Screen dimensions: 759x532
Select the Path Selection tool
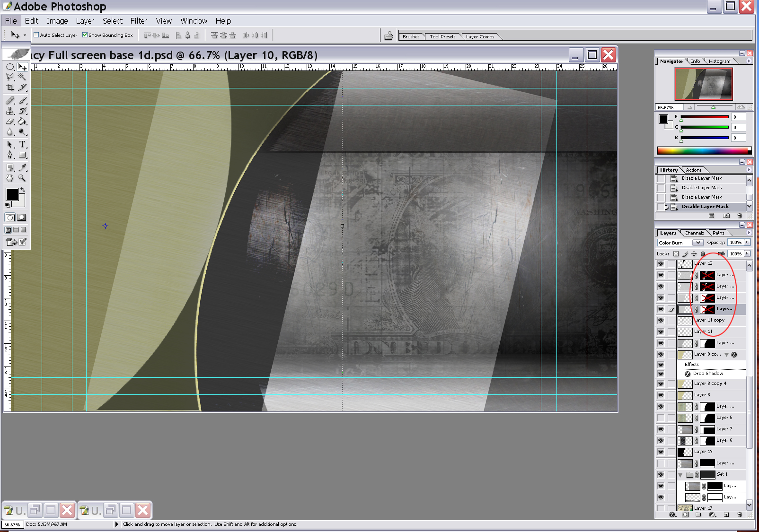pyautogui.click(x=10, y=144)
